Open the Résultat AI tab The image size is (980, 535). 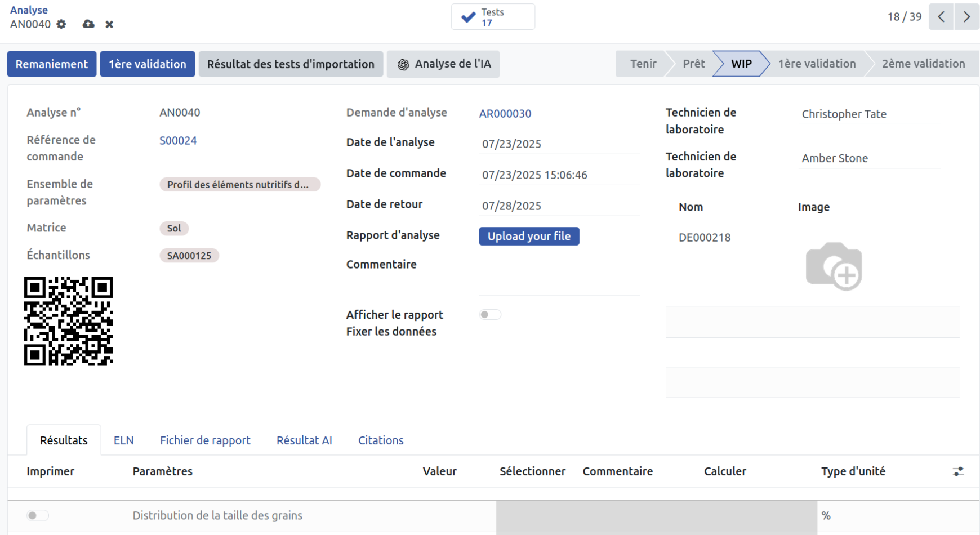pyautogui.click(x=304, y=440)
